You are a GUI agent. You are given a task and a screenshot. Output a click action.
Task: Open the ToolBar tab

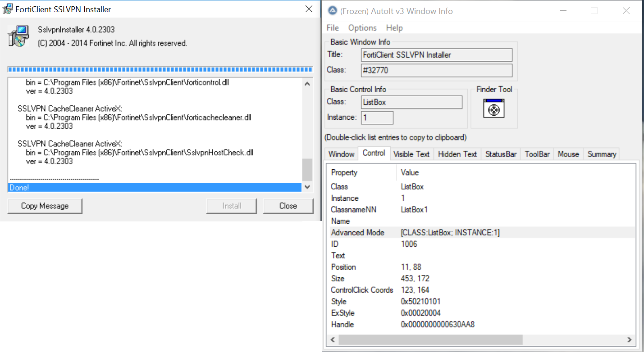537,154
